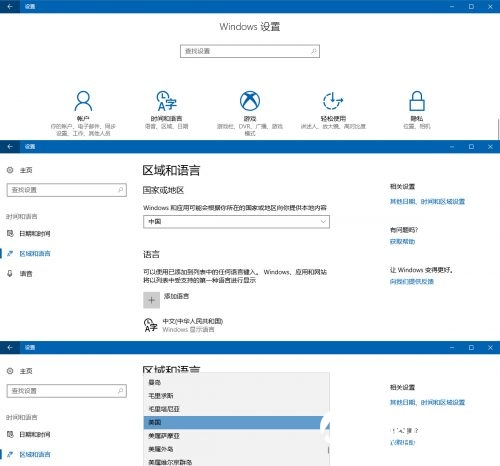Click back arrow in window with open country list
Viewport: 500px width, 466px height.
(x=10, y=347)
